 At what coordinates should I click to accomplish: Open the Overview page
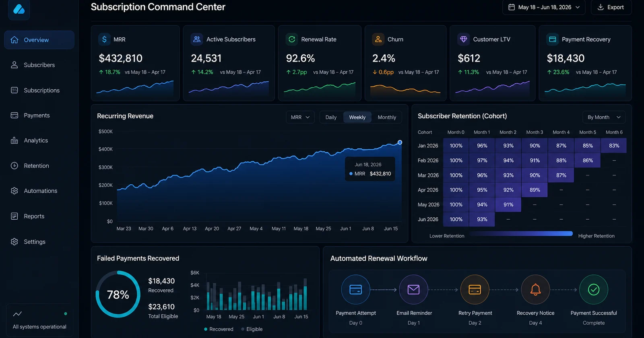pos(39,40)
